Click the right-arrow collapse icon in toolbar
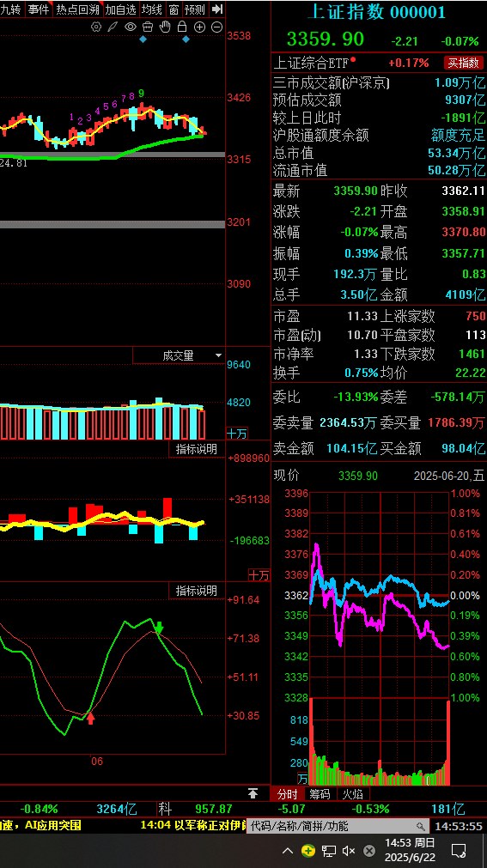 [217, 9]
